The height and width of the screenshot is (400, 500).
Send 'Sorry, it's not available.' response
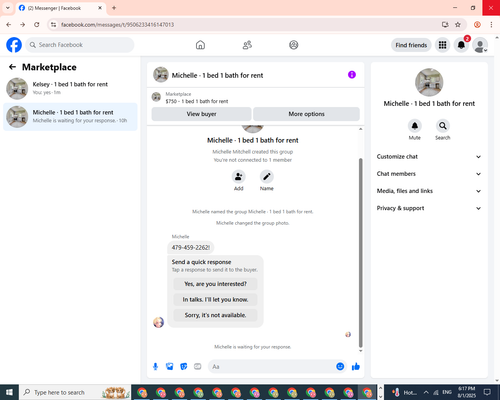(215, 315)
